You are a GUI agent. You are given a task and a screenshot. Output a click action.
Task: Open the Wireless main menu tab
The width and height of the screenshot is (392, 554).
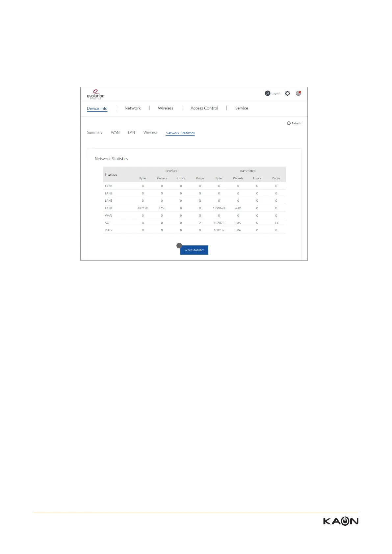(x=166, y=108)
